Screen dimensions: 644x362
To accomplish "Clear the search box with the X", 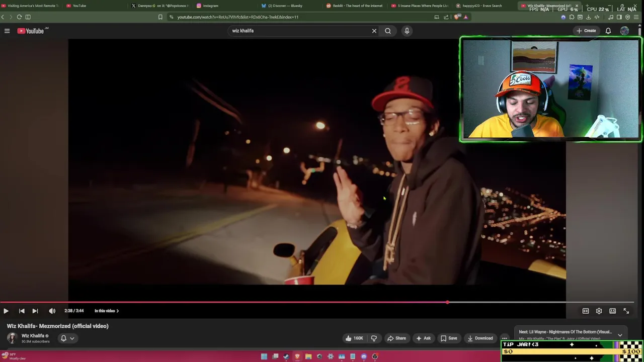I will click(x=374, y=31).
